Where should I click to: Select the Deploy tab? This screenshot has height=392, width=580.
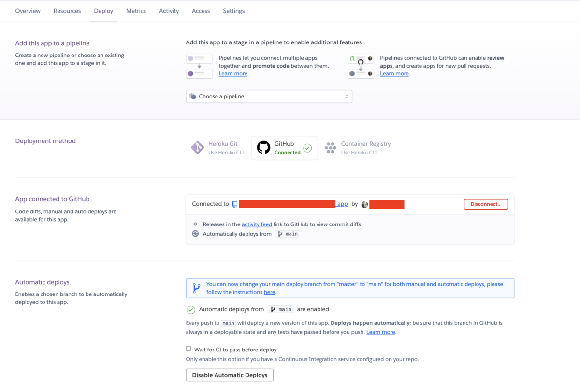tap(103, 11)
